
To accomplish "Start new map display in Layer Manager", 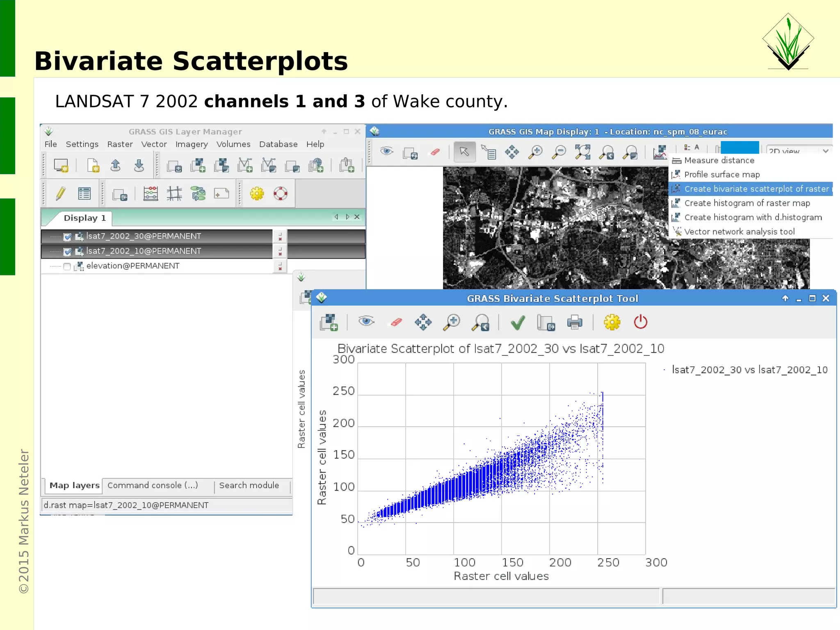I will tap(61, 166).
